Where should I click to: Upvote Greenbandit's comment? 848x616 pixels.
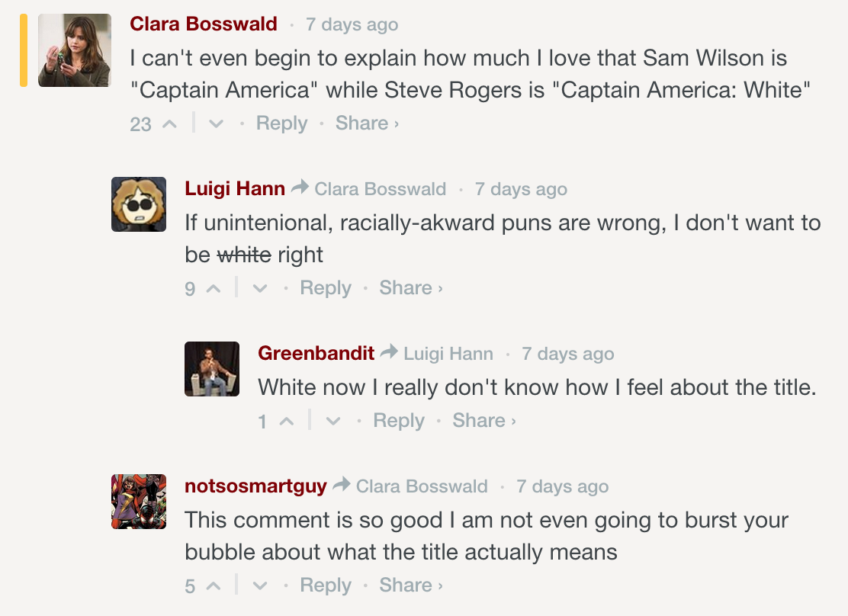[x=287, y=421]
